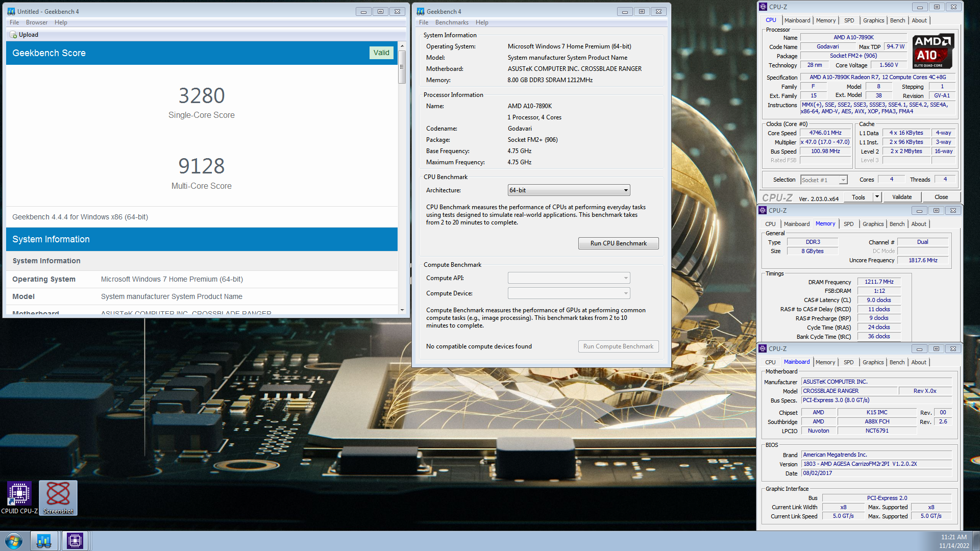The height and width of the screenshot is (551, 980).
Task: Switch to Bench tab in top CPU-Z
Action: 897,20
